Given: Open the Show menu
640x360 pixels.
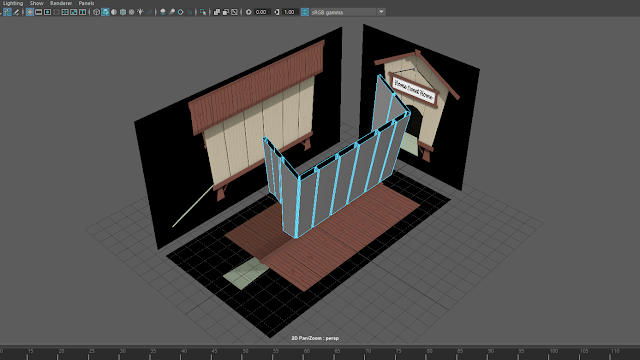Looking at the screenshot, I should pyautogui.click(x=36, y=3).
